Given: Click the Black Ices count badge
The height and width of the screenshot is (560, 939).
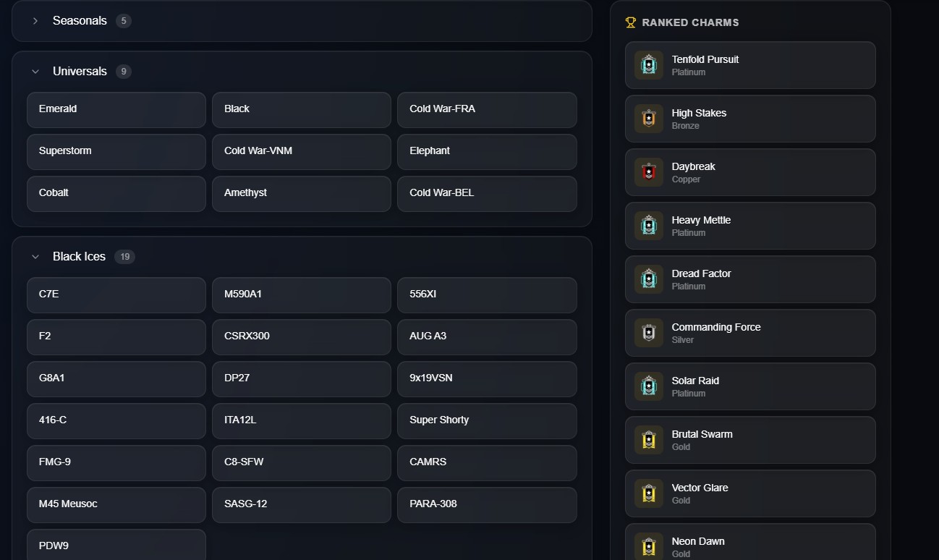Looking at the screenshot, I should click(x=124, y=257).
